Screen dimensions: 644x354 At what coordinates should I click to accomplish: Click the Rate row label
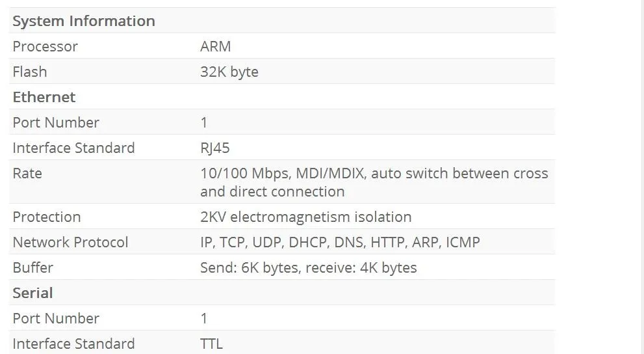(x=27, y=173)
